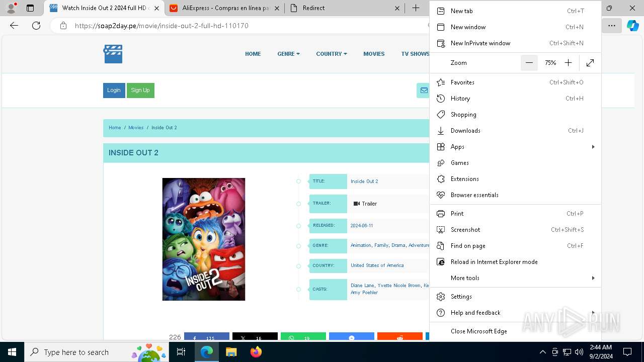Open New InPrivate window

[515, 43]
